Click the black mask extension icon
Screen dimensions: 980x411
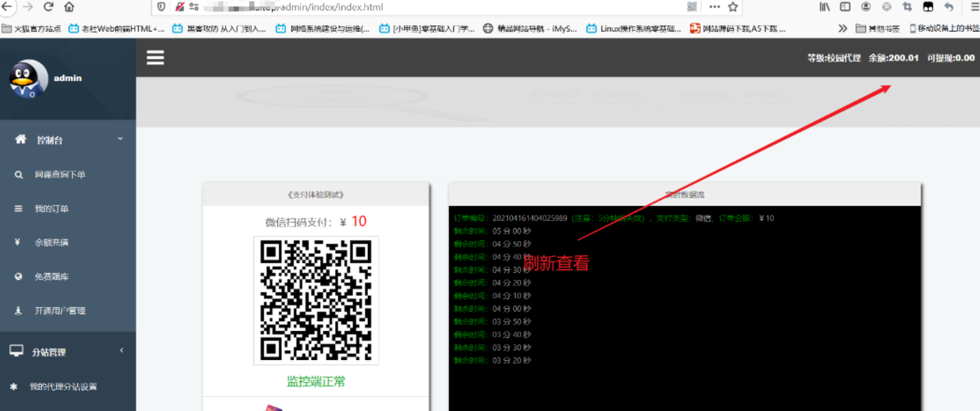pos(928,7)
